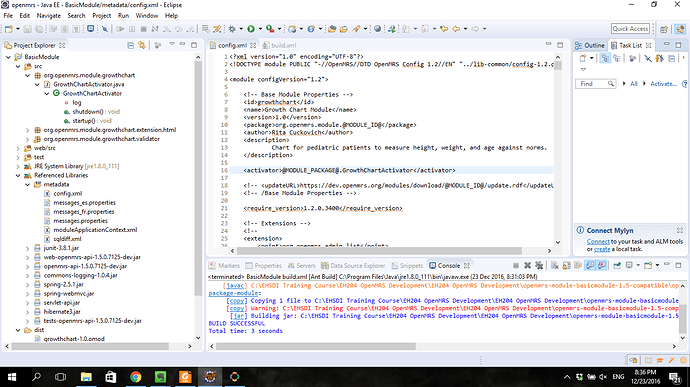Click the editor horizontal scrollbar

(379, 251)
